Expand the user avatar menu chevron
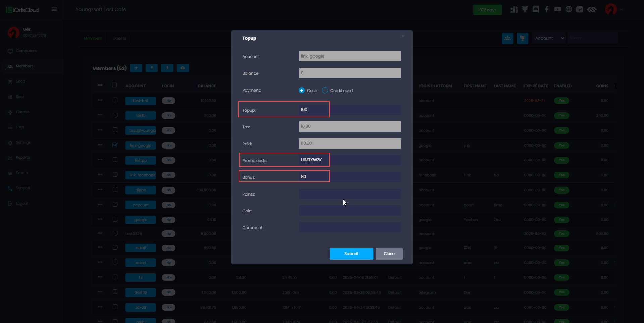Image resolution: width=644 pixels, height=323 pixels. point(621,10)
